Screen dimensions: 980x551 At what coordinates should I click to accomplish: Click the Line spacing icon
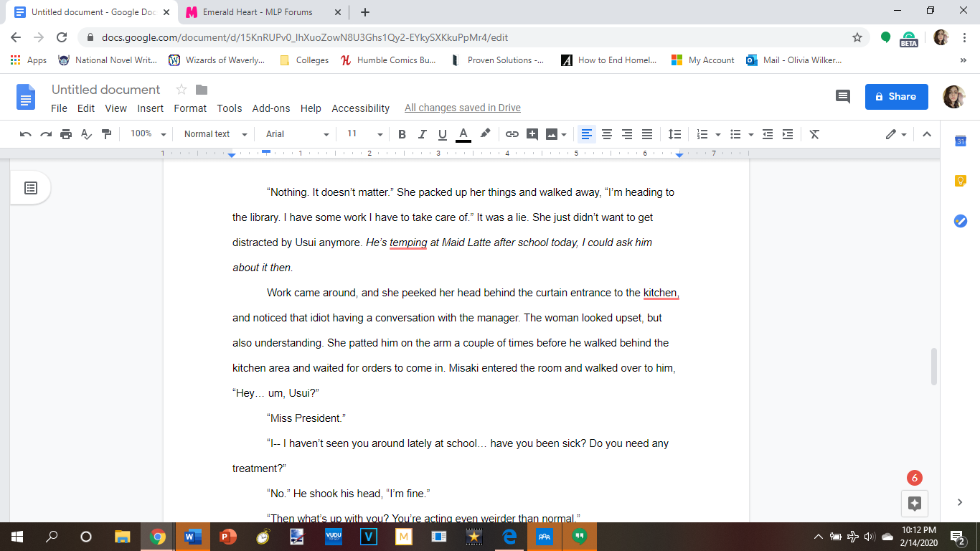[674, 134]
